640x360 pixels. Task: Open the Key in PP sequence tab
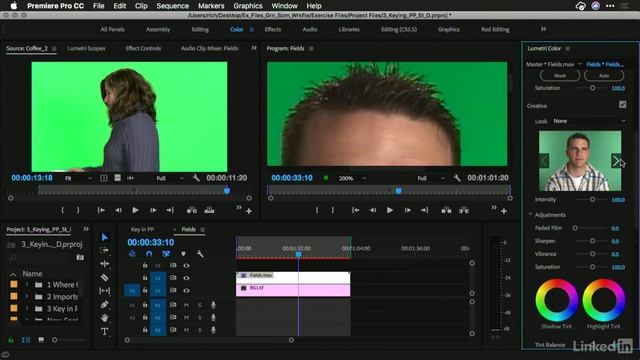coord(142,229)
